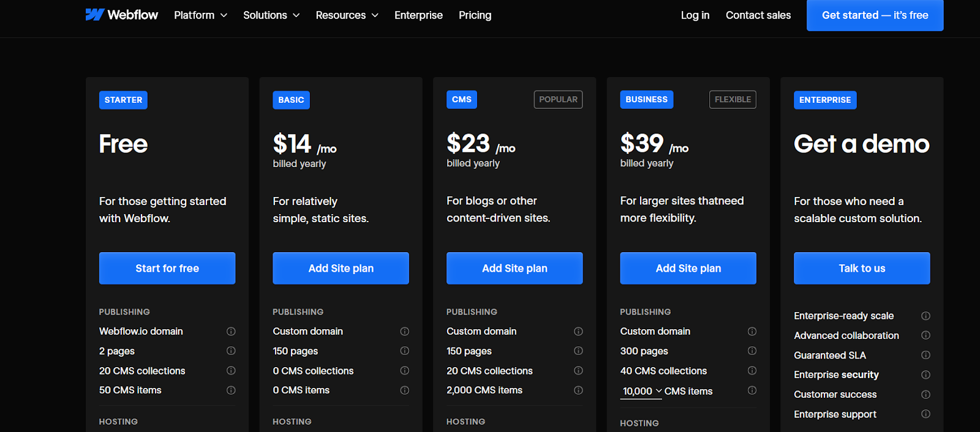Expand the Platform menu
Viewport: 980px width, 432px height.
(200, 15)
